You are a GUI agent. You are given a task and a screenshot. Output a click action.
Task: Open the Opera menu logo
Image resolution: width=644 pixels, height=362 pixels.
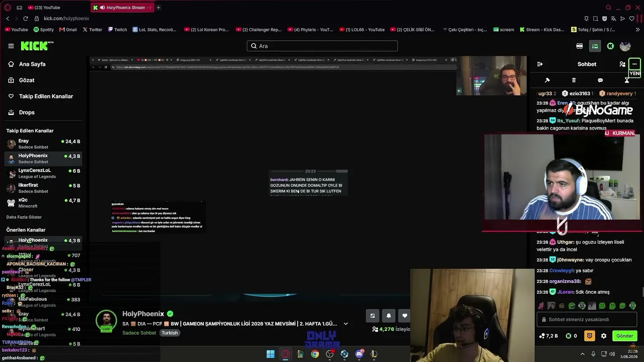(7, 8)
